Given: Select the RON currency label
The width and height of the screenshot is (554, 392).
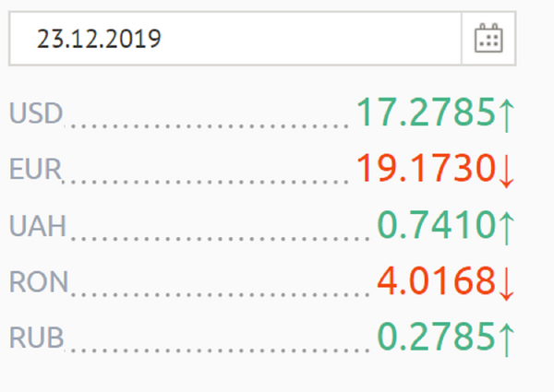Looking at the screenshot, I should click(39, 281).
